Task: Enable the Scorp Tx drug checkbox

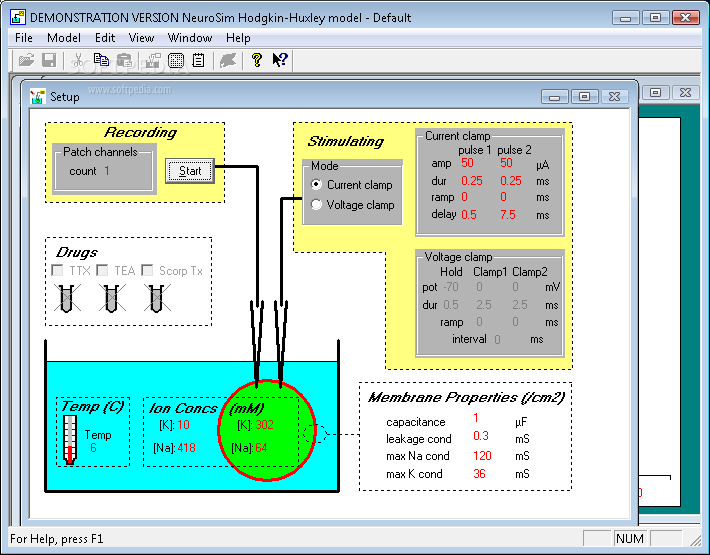Action: (147, 270)
